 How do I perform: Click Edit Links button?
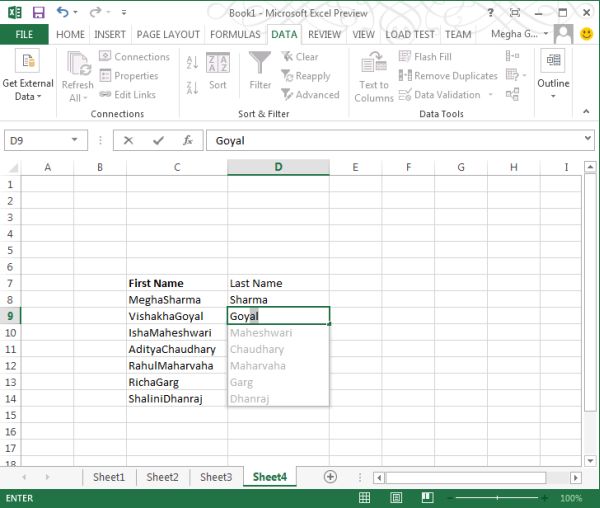pyautogui.click(x=127, y=94)
